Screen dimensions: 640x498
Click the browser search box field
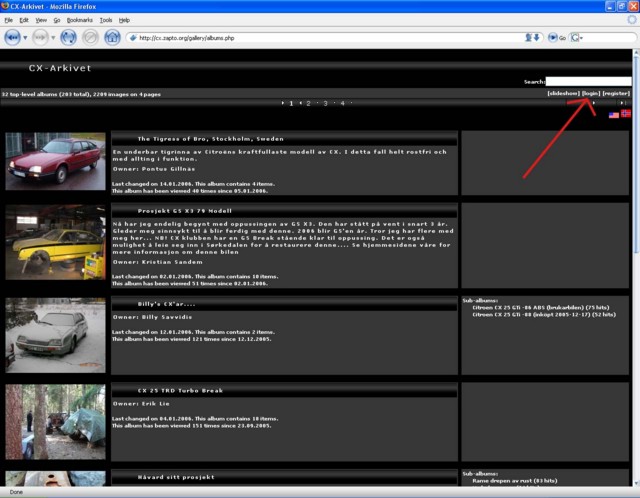tap(609, 38)
